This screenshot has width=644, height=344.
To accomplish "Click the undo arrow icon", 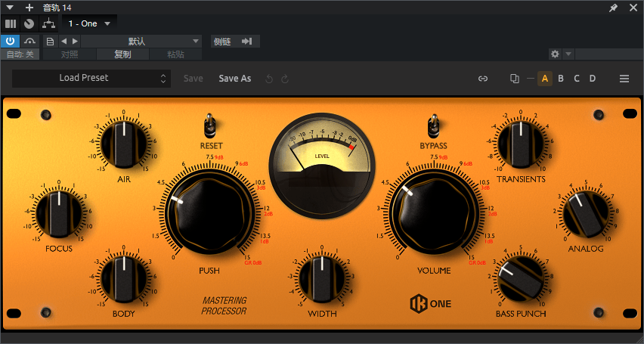I will [269, 79].
